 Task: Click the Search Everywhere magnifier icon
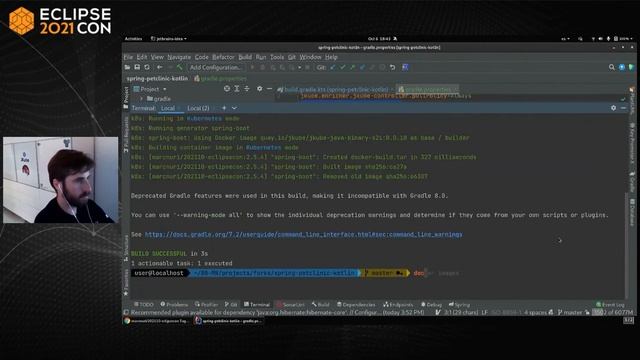point(611,67)
